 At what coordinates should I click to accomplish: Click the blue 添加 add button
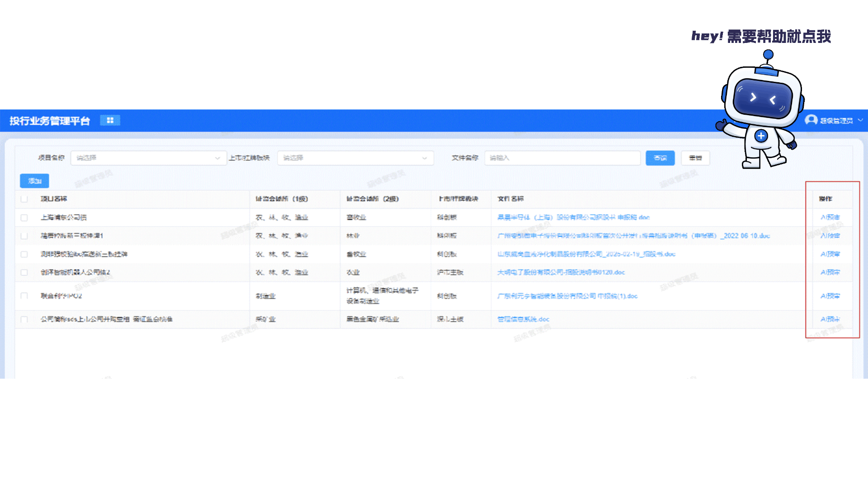(34, 181)
